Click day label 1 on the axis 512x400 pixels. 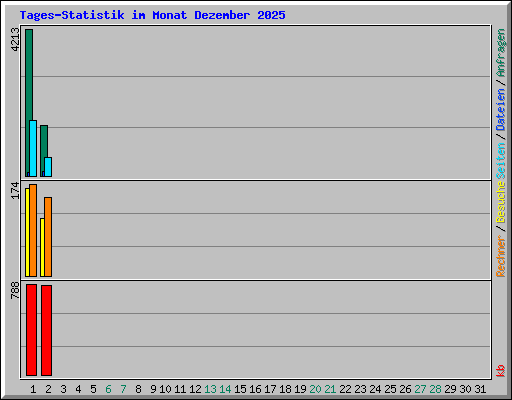point(33,389)
